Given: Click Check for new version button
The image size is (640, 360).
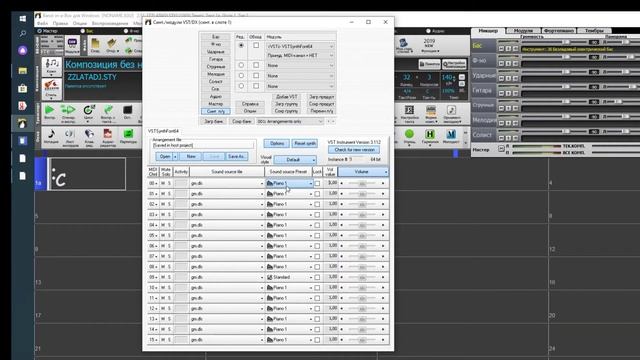Looking at the screenshot, I should (x=354, y=150).
